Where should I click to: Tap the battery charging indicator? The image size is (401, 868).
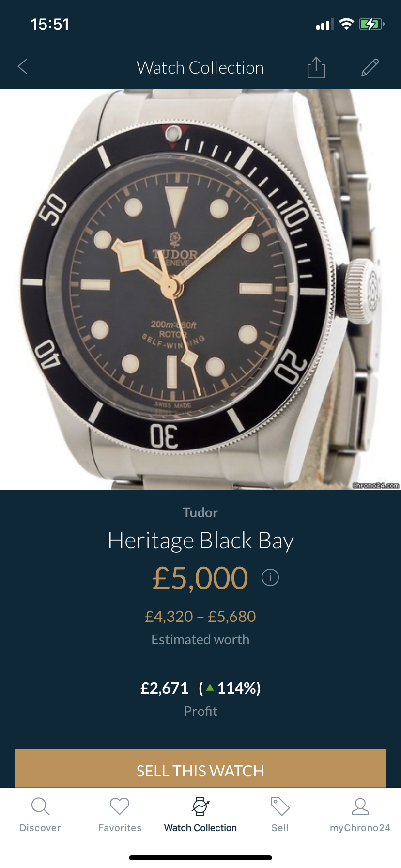tap(371, 24)
